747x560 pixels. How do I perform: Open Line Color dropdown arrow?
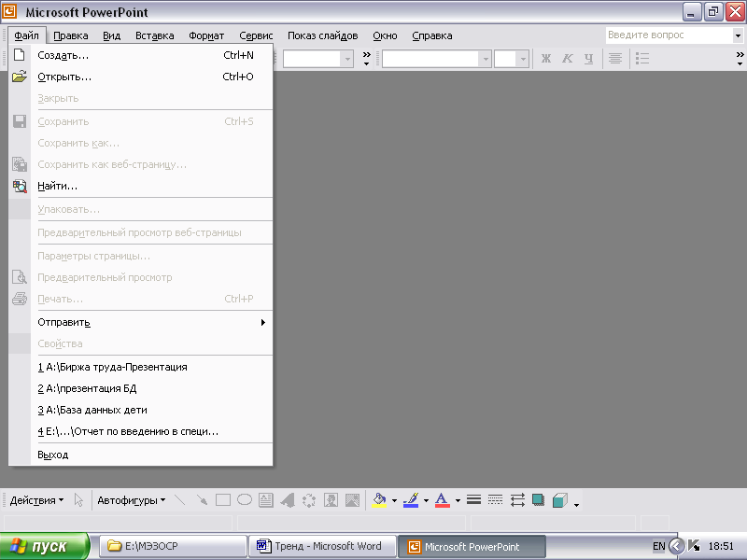(x=426, y=500)
